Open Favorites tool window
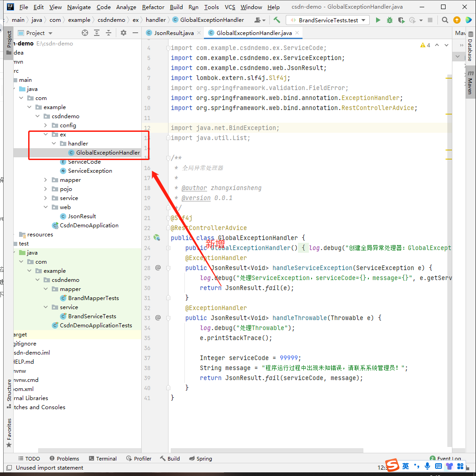 tap(9, 432)
